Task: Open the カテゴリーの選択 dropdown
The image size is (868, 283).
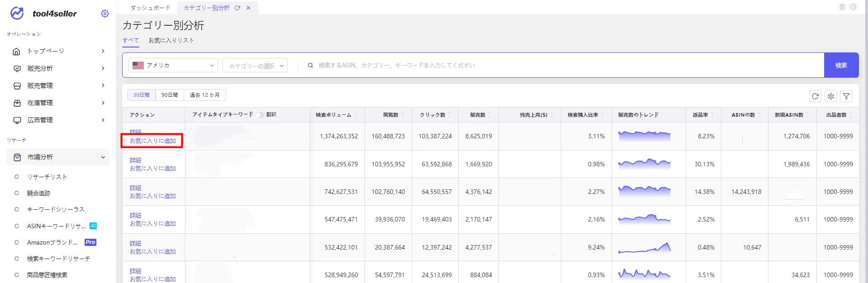Action: [255, 65]
